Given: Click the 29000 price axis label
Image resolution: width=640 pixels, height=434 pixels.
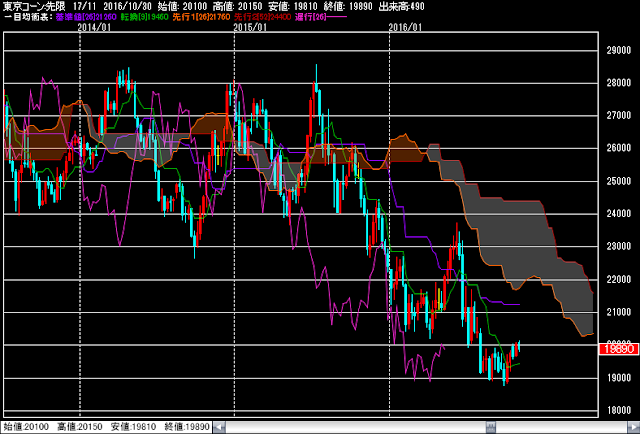Looking at the screenshot, I should tap(619, 50).
